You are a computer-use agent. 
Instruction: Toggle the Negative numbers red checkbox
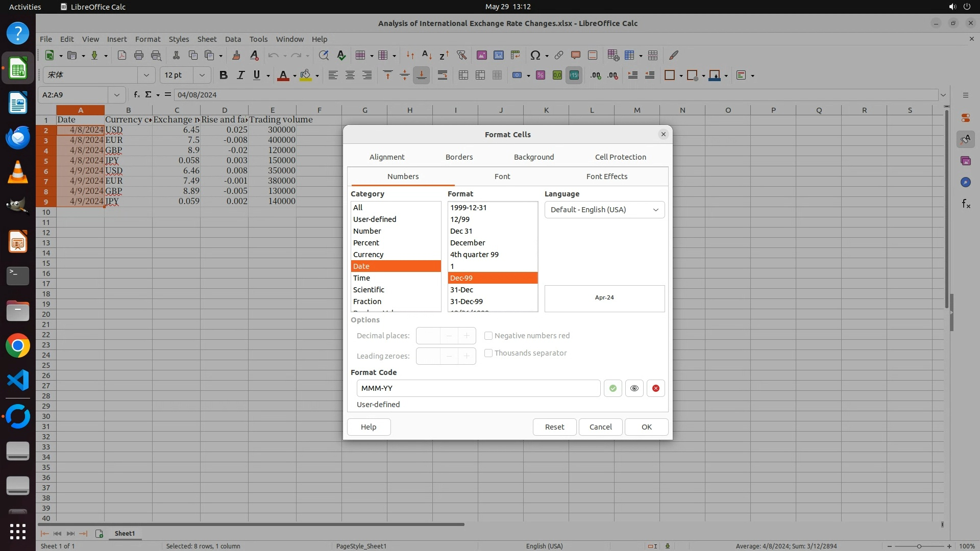[x=488, y=336]
